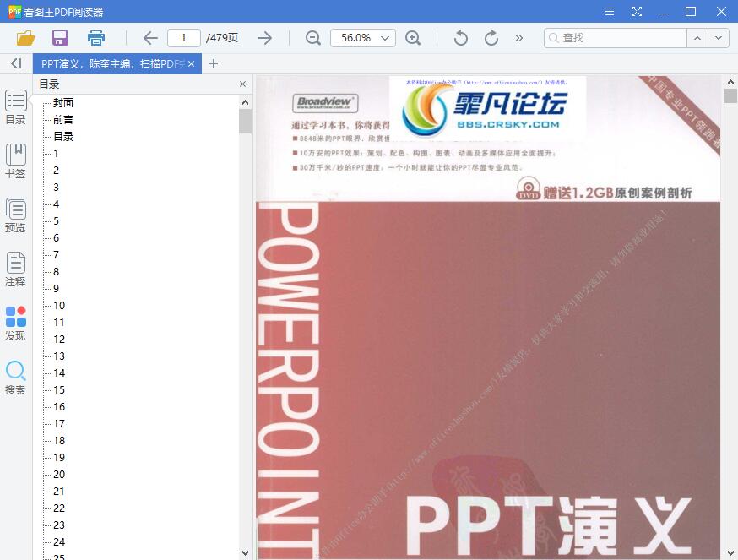Show more toolbar tools via double chevron
Screen dimensions: 738x560
coord(519,38)
